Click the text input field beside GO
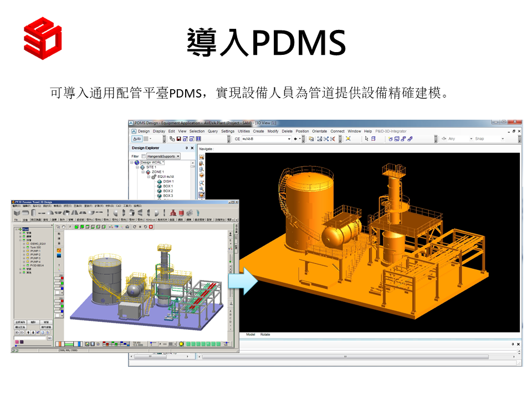Screen dimensions: 532x399 click(x=30, y=338)
